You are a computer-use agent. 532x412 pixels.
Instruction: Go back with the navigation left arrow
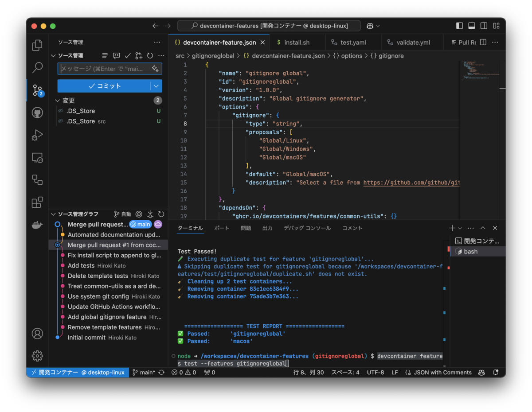click(155, 26)
